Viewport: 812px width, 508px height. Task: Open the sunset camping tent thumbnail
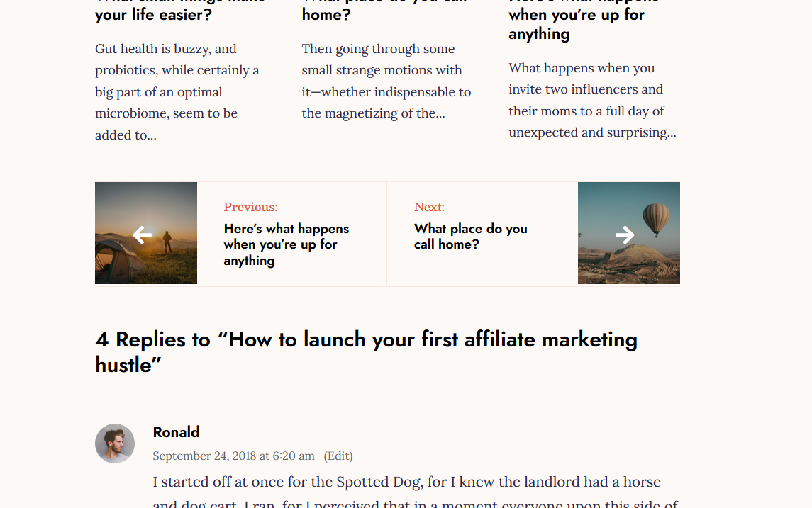click(x=146, y=233)
